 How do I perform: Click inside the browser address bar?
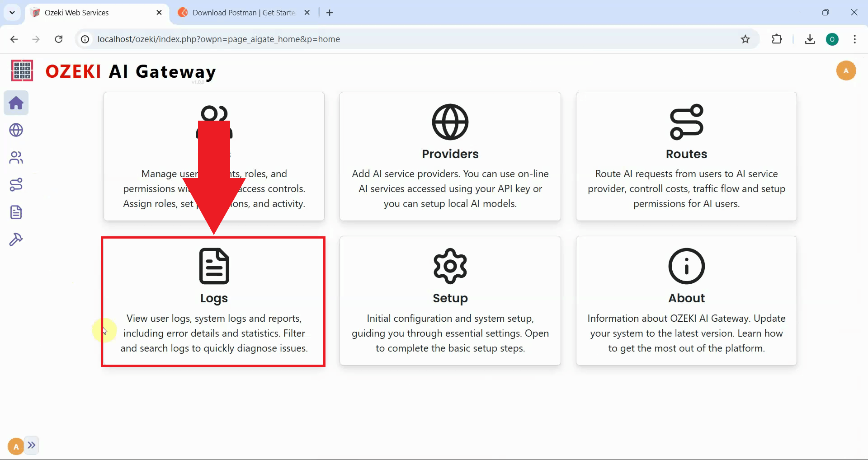click(316, 39)
